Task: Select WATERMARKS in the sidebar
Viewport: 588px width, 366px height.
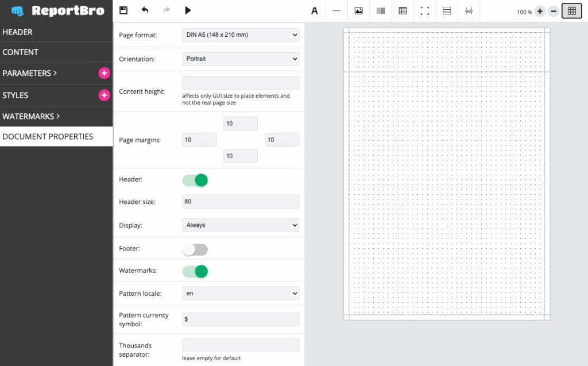Action: [29, 117]
